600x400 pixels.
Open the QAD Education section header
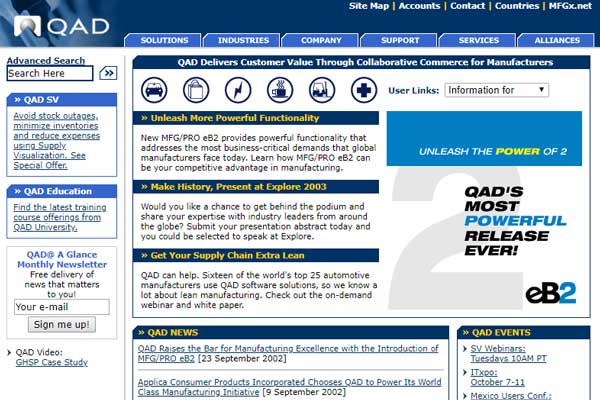62,191
